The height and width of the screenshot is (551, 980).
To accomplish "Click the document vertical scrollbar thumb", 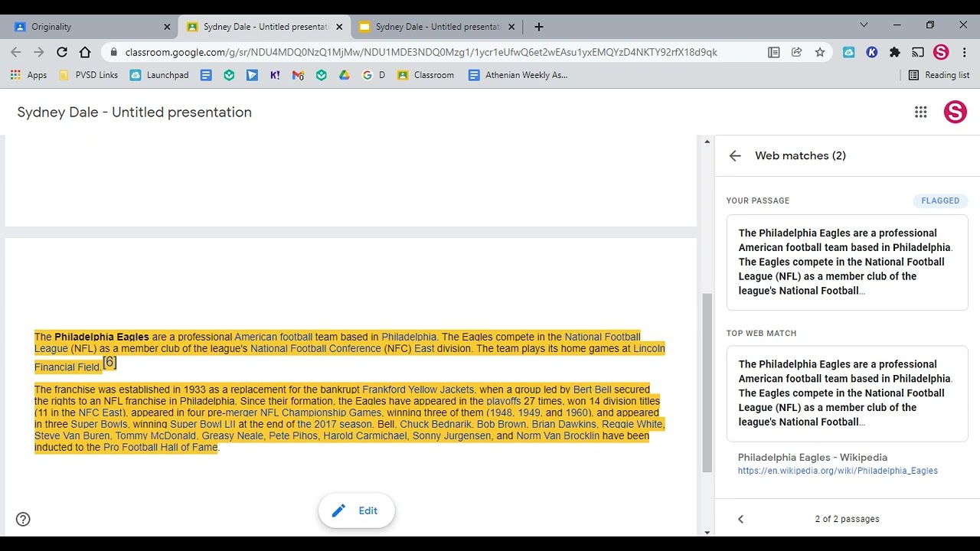I will [x=707, y=383].
